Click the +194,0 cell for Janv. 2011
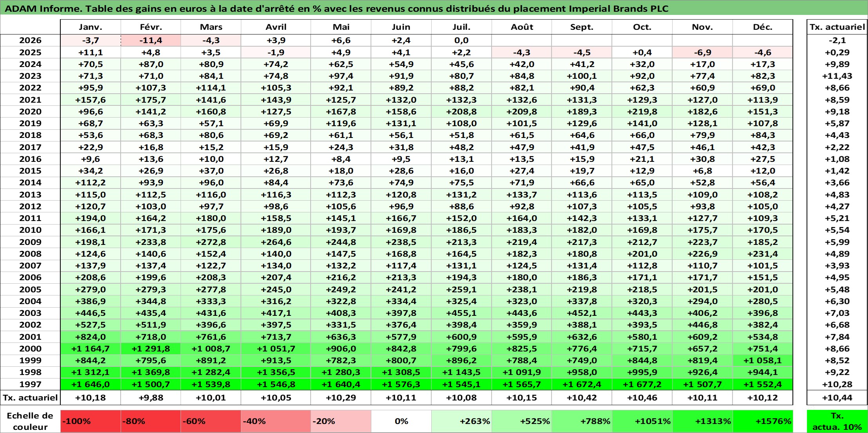 [90, 218]
